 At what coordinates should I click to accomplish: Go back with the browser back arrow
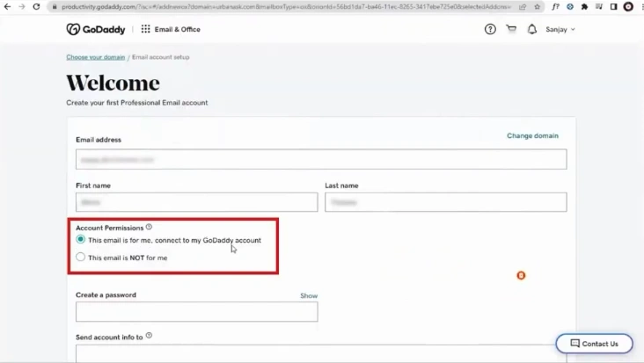(x=7, y=6)
